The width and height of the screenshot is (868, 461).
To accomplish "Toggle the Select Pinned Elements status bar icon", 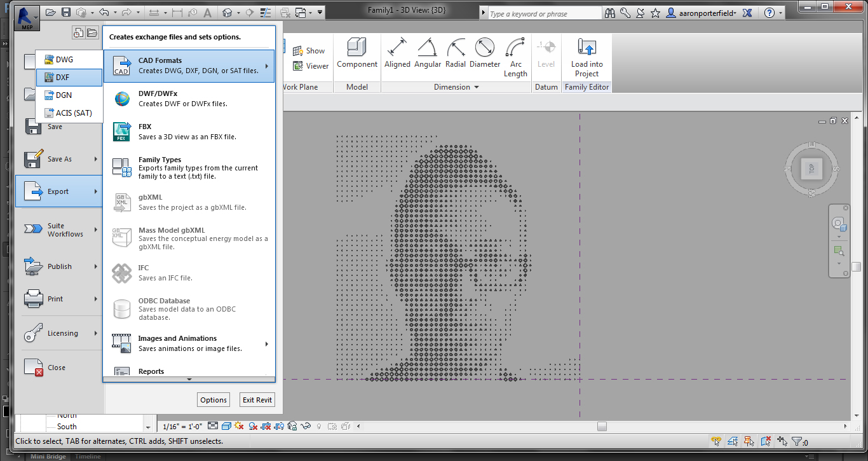I will pyautogui.click(x=750, y=441).
